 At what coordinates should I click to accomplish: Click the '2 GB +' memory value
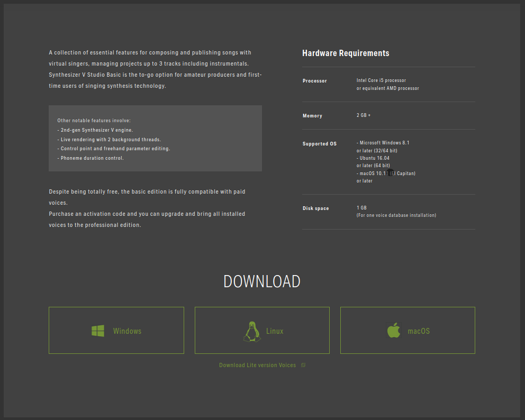pyautogui.click(x=364, y=115)
